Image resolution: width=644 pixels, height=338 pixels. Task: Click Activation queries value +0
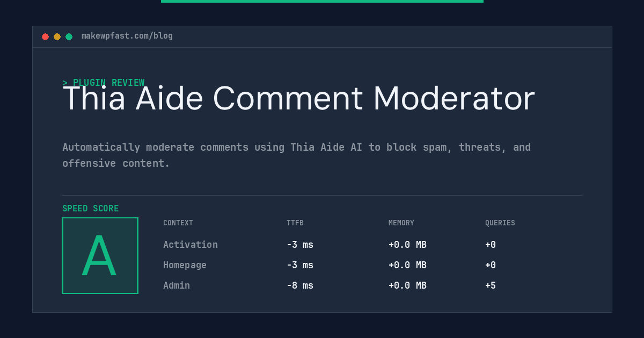click(491, 245)
